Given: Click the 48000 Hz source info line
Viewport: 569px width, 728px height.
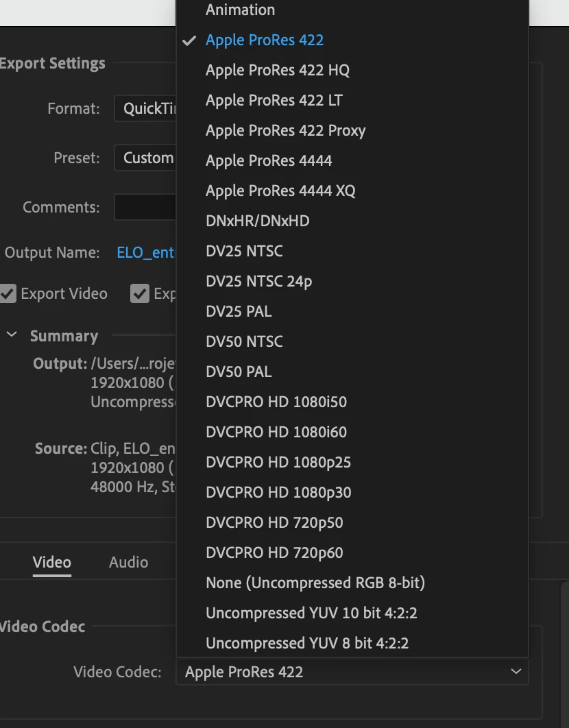Looking at the screenshot, I should (133, 487).
